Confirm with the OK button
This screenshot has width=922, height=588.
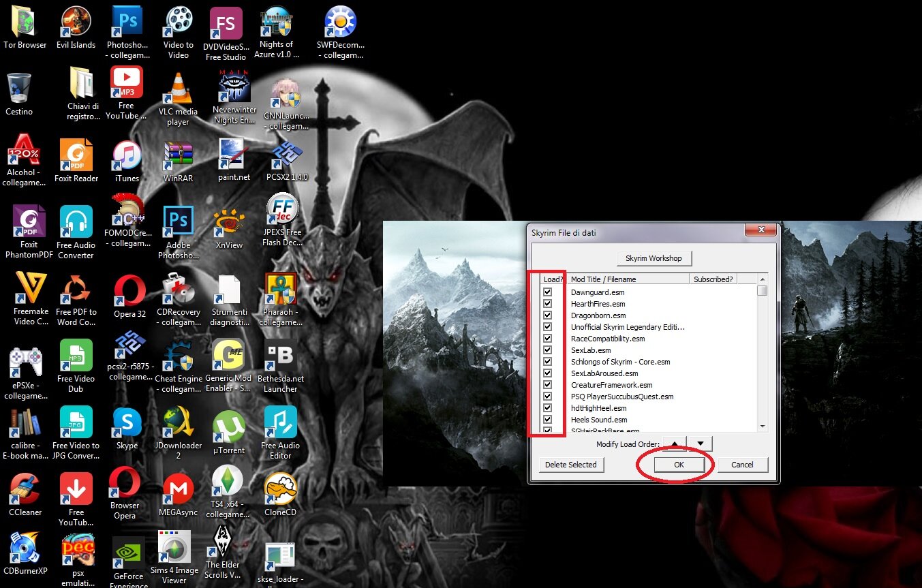click(x=679, y=465)
